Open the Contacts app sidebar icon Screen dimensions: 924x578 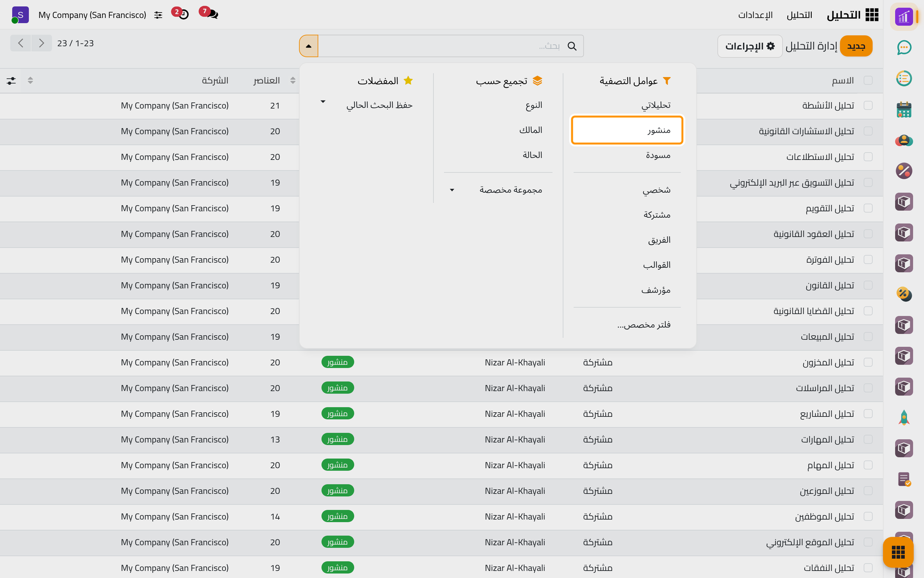(904, 140)
